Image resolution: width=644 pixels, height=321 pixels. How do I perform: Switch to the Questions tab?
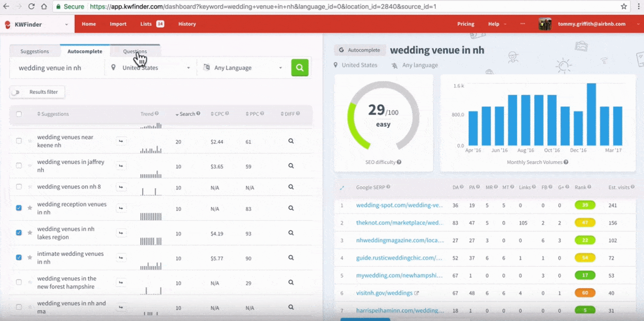point(135,51)
